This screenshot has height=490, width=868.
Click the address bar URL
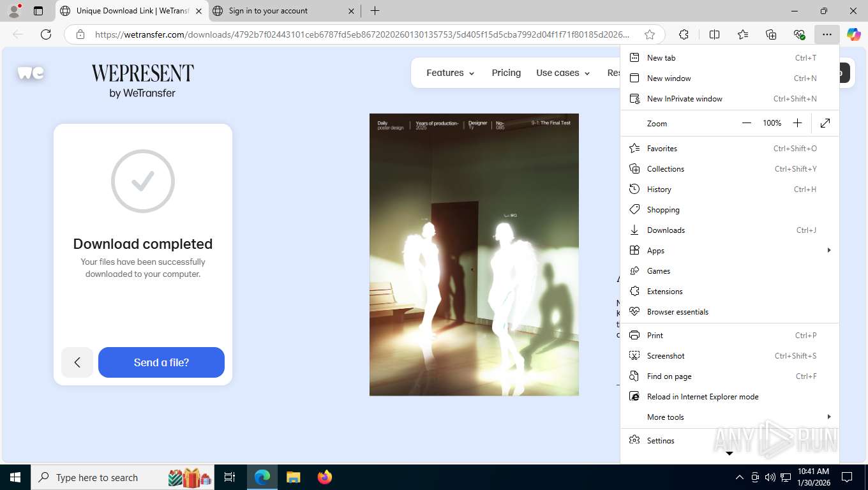362,34
